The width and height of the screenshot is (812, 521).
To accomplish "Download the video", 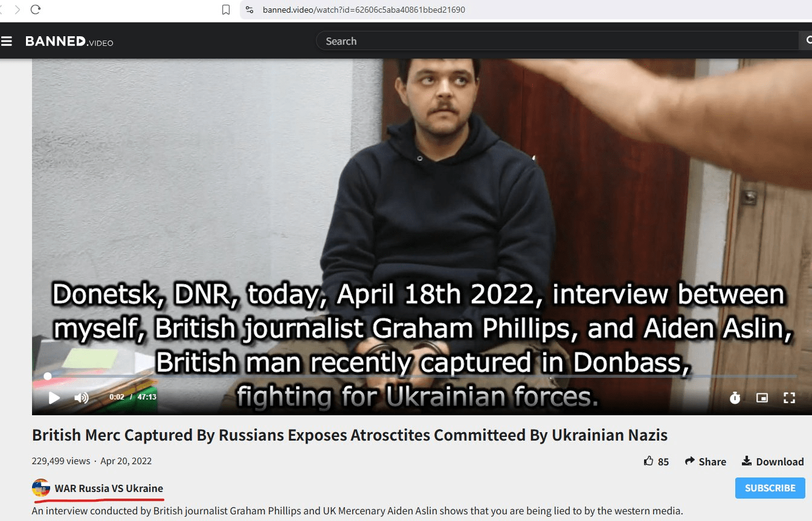I will tap(772, 461).
